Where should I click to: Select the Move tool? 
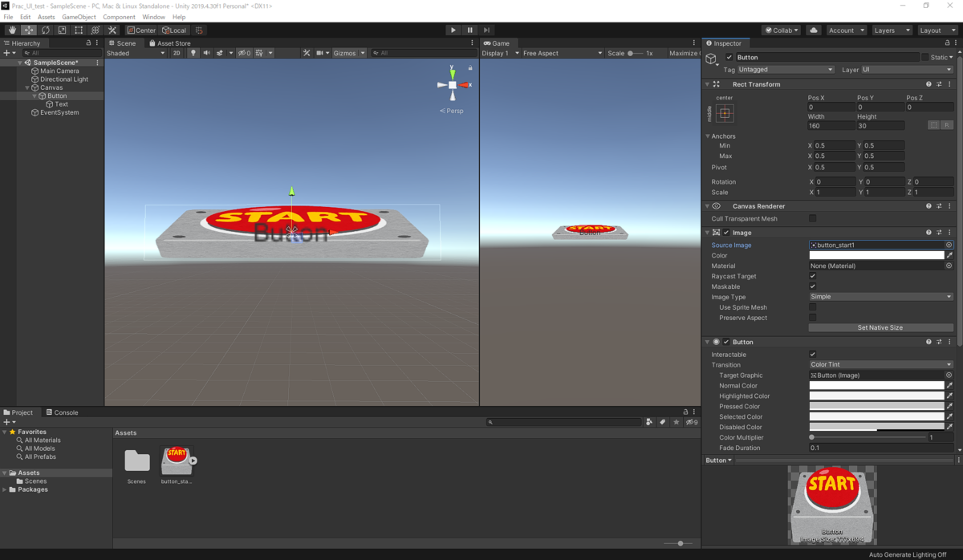(x=29, y=30)
